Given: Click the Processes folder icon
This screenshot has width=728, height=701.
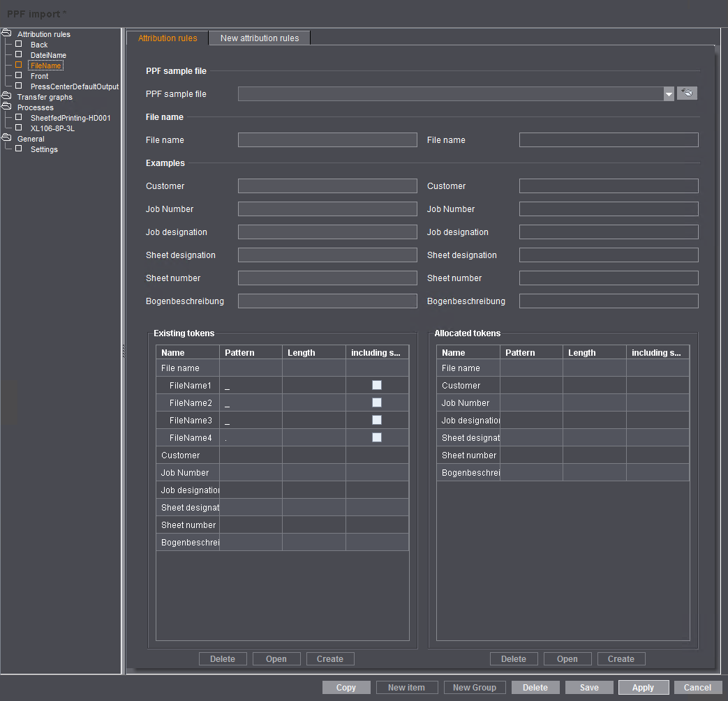Looking at the screenshot, I should [x=6, y=107].
